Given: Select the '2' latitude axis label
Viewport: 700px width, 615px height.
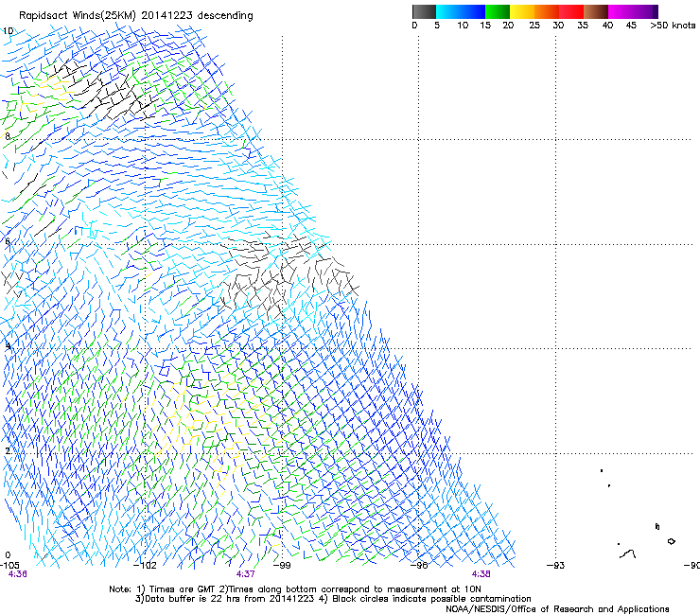Looking at the screenshot, I should pyautogui.click(x=8, y=450).
